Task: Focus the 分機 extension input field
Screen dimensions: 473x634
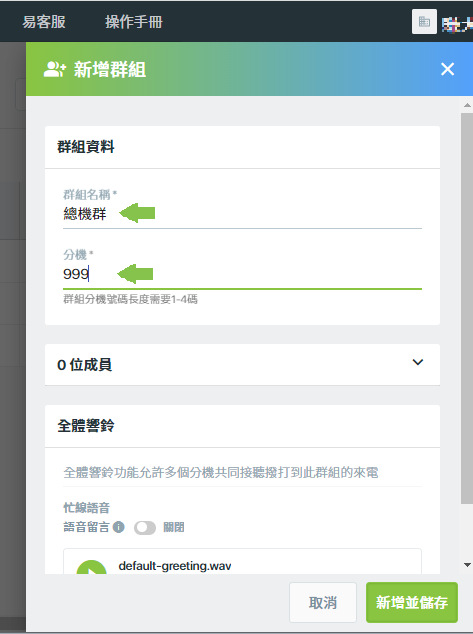Action: click(242, 274)
